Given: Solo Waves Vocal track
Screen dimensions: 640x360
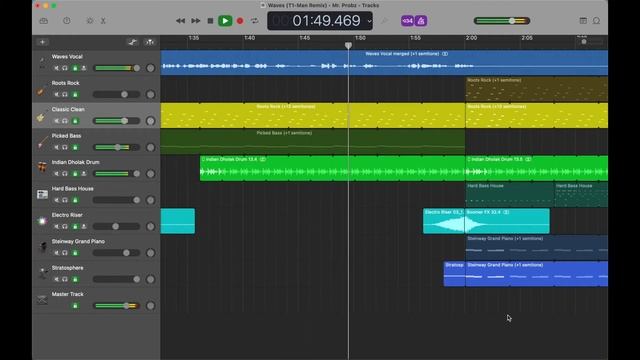Looking at the screenshot, I should click(65, 68).
